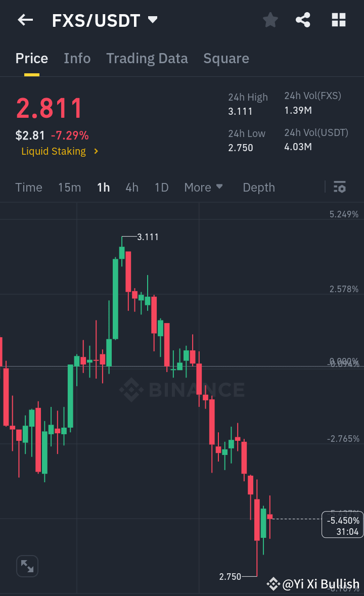This screenshot has height=596, width=364.
Task: Show the Depth view
Action: coord(258,187)
